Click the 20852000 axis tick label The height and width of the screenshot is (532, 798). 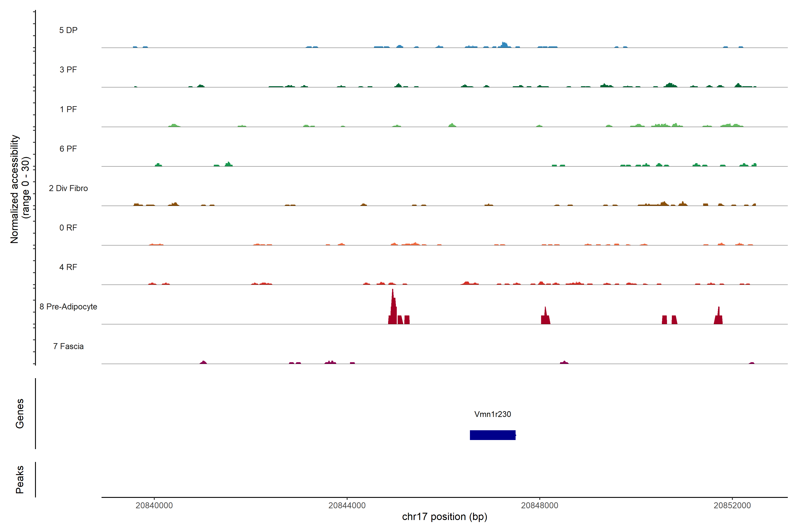732,505
